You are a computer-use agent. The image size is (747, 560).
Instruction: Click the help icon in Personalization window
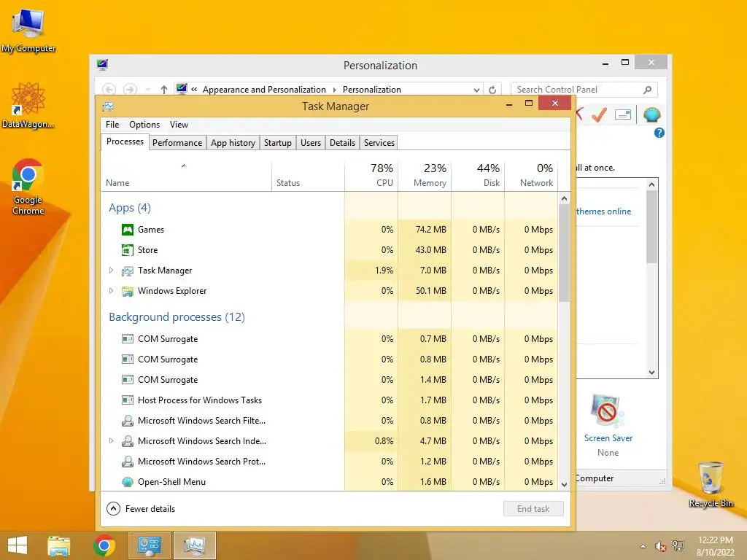tap(659, 133)
